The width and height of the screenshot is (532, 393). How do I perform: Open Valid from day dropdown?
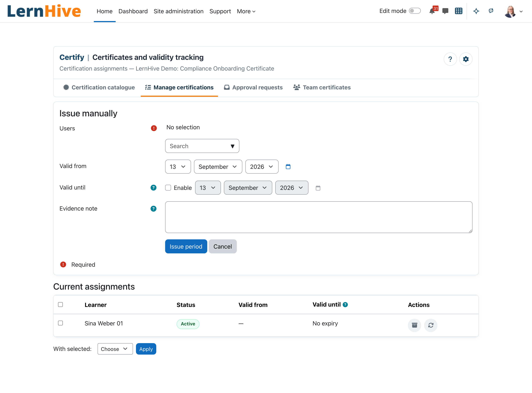coord(178,167)
